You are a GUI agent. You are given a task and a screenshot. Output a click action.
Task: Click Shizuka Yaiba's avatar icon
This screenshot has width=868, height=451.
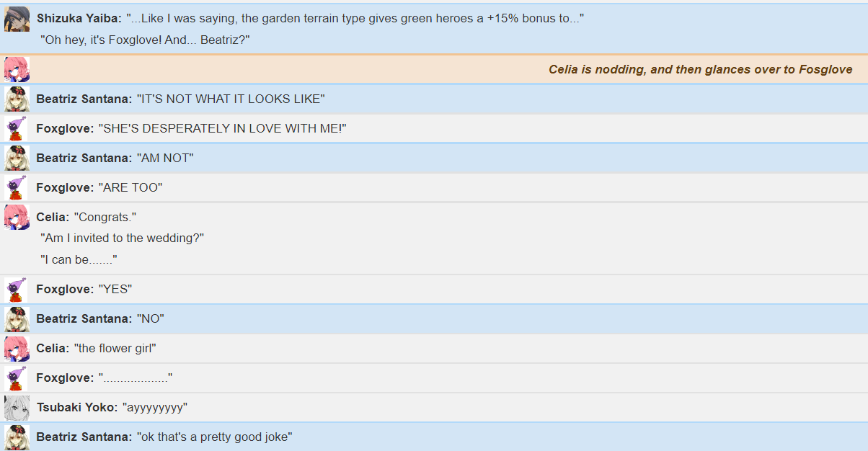click(17, 19)
